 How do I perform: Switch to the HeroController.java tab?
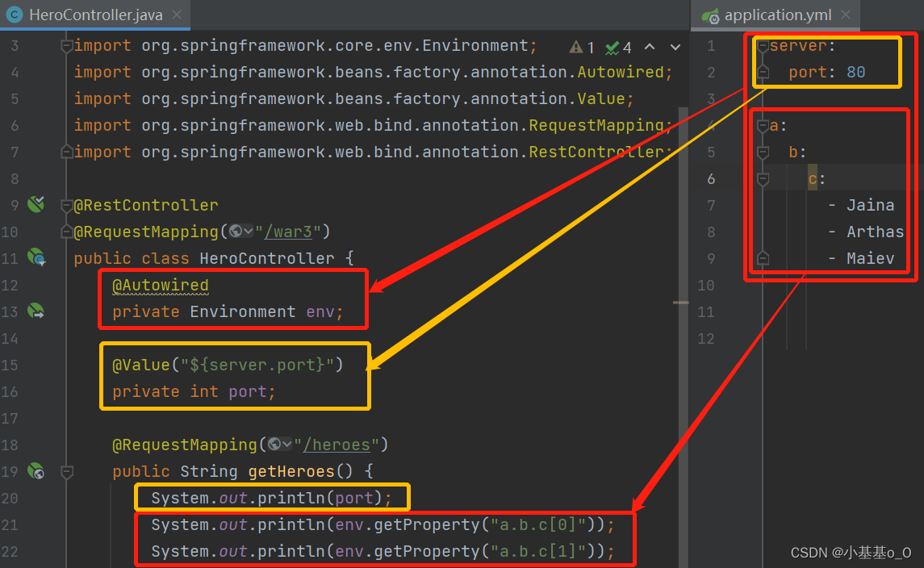tap(95, 15)
